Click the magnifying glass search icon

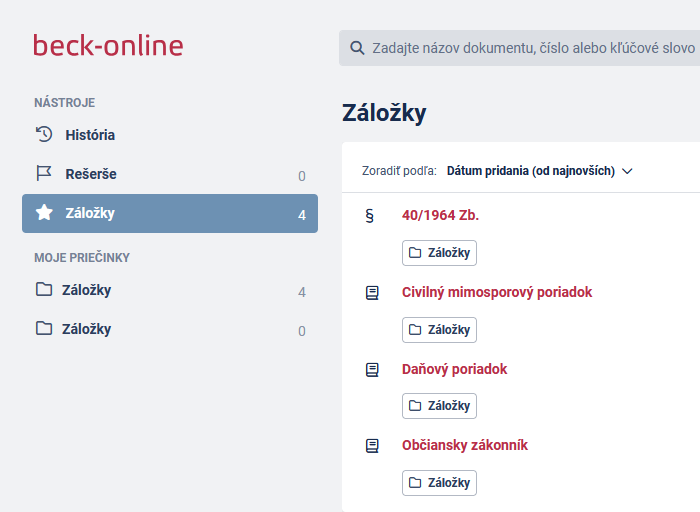click(357, 48)
